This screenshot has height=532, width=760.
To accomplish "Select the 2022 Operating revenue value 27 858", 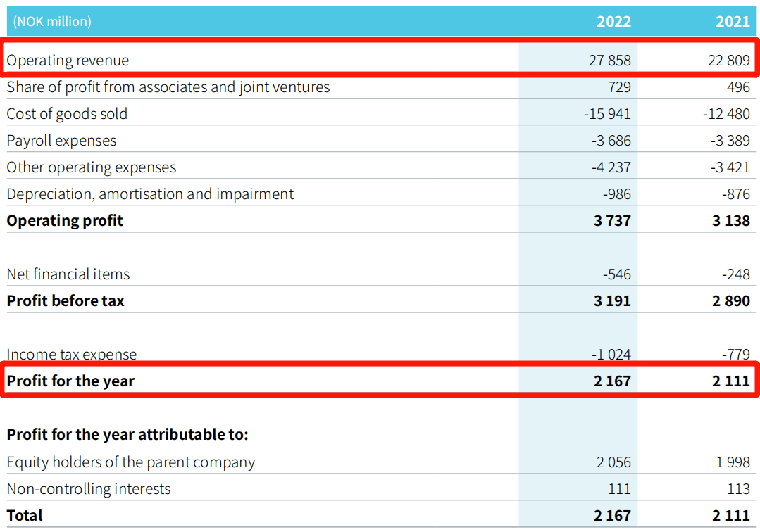I will [610, 61].
